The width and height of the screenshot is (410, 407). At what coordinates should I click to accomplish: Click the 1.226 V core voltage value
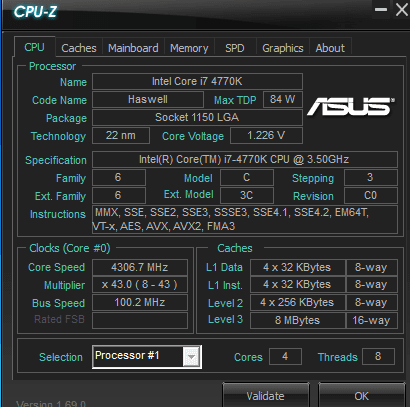click(x=266, y=135)
